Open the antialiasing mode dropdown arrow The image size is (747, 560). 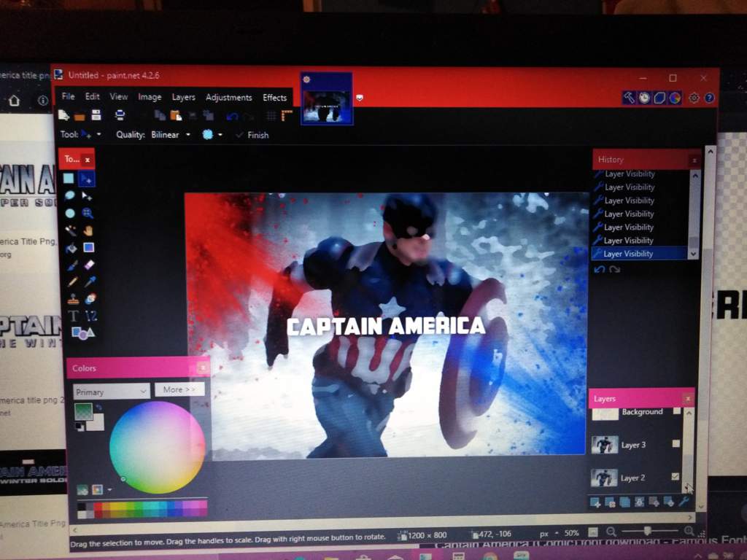(220, 135)
